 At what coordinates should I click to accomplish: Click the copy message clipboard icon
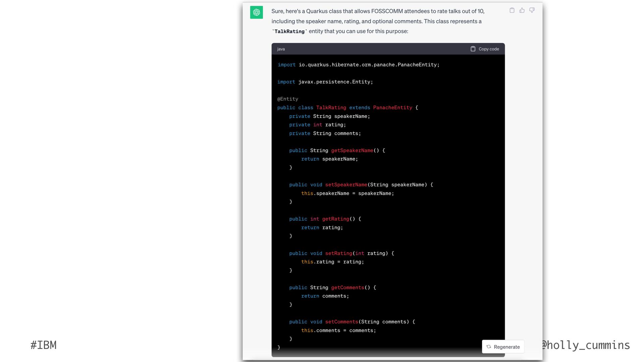coord(512,10)
